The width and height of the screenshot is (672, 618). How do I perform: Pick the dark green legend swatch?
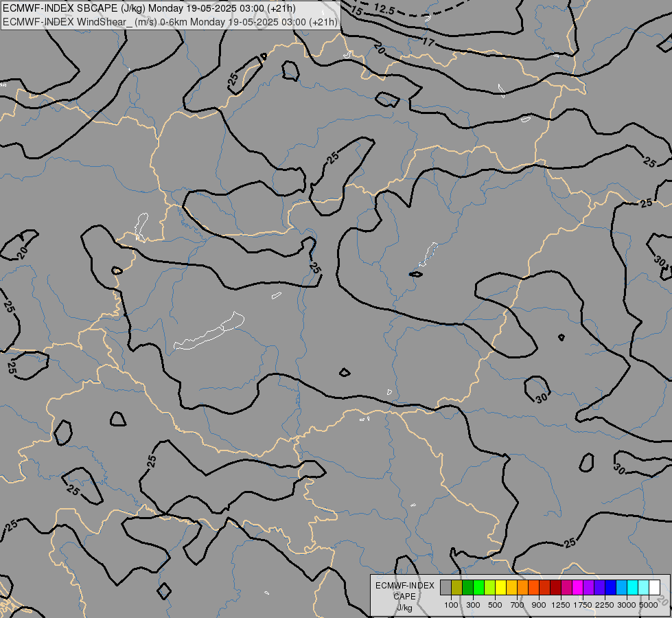(x=468, y=588)
